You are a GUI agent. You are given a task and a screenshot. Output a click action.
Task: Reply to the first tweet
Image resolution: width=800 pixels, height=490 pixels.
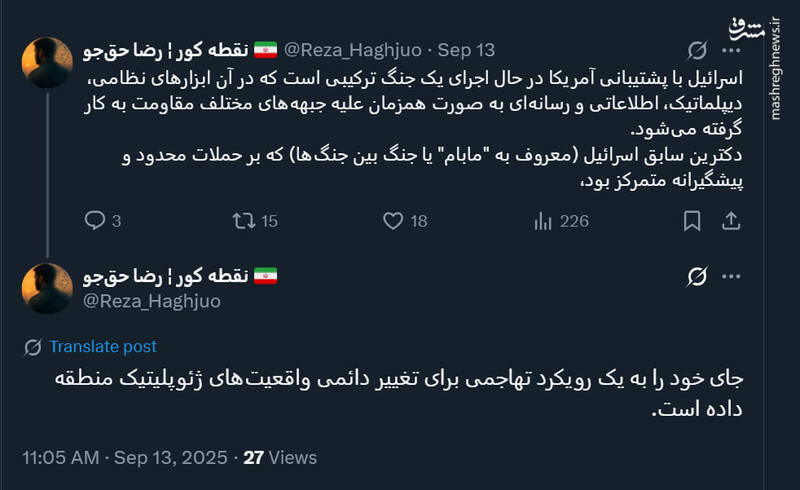point(95,221)
